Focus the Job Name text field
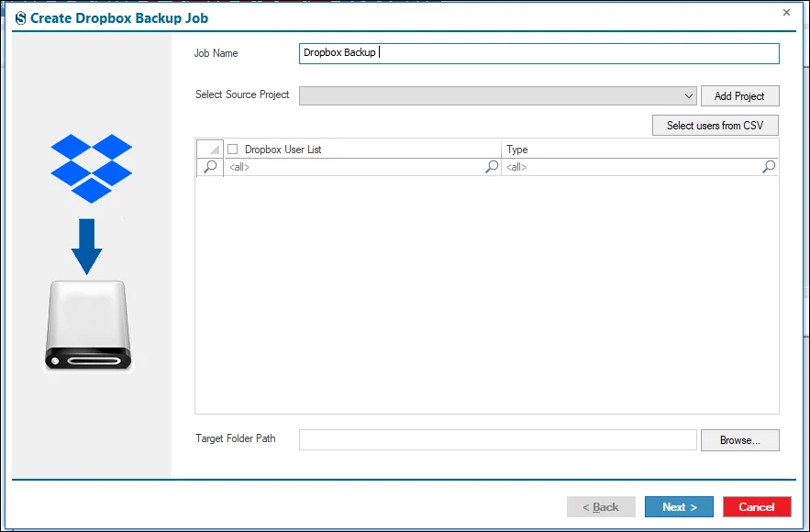 pos(538,53)
